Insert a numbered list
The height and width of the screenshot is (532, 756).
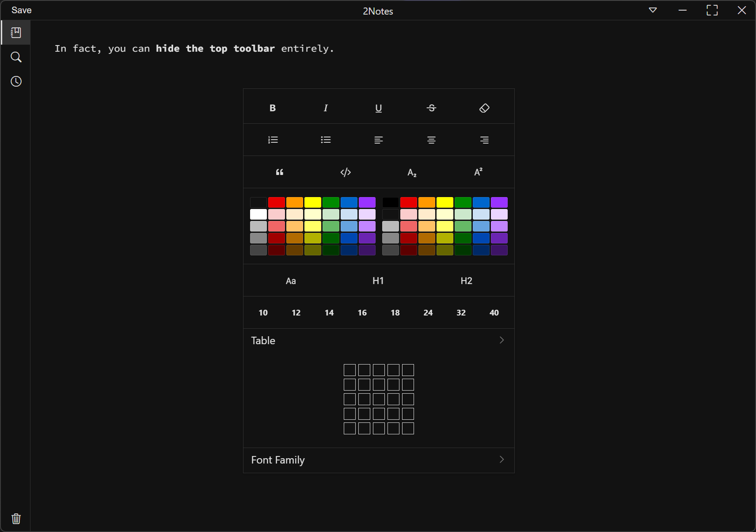click(x=273, y=140)
